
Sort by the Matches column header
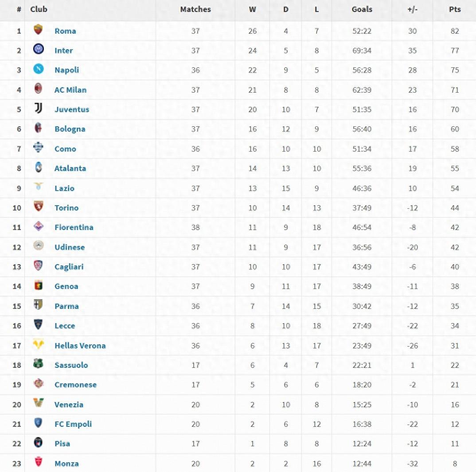pos(195,9)
